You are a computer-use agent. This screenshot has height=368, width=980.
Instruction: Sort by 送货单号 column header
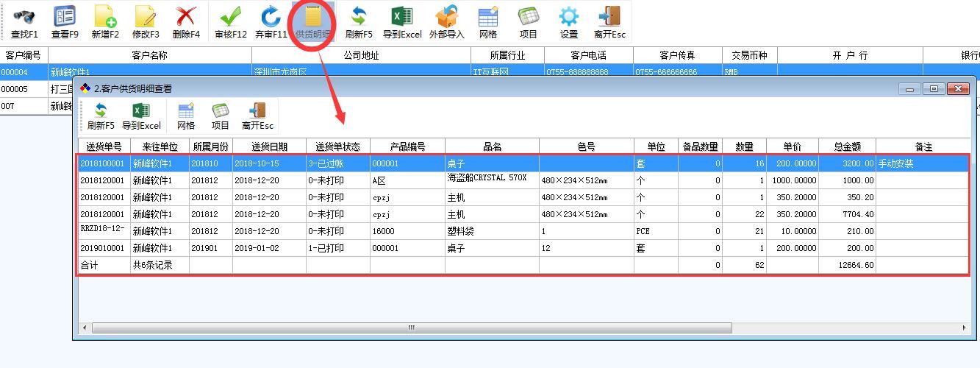(104, 146)
